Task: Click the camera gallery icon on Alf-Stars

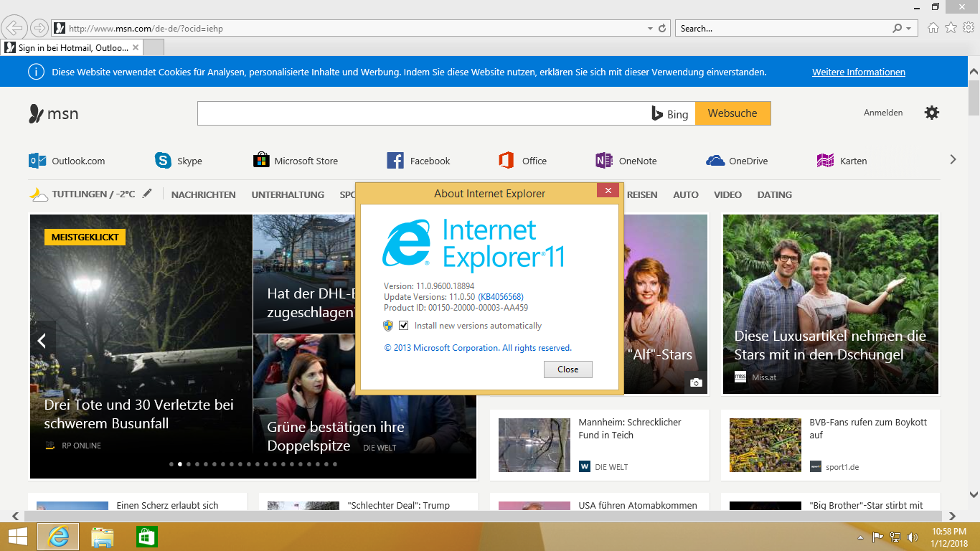Action: point(695,383)
